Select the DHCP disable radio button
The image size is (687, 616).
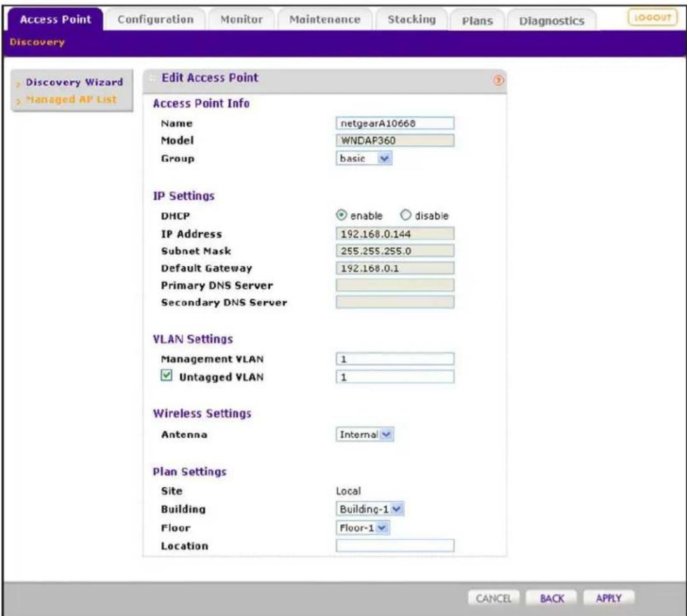[406, 215]
